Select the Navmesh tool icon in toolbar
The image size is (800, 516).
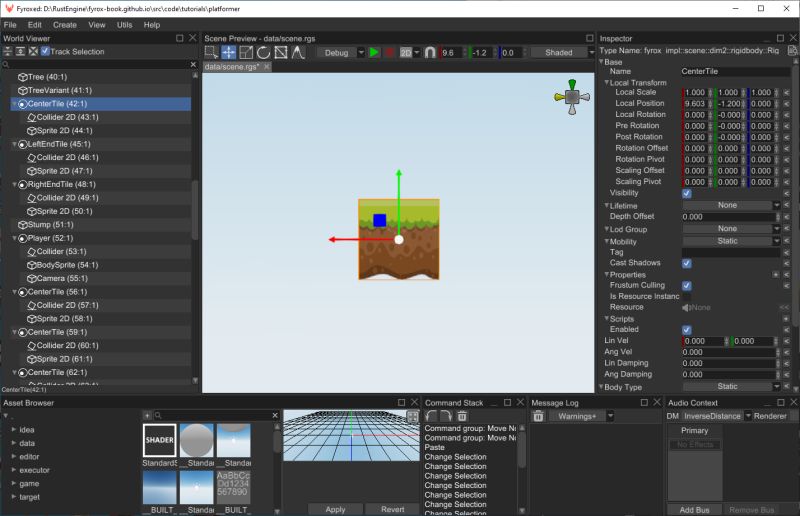pos(281,52)
